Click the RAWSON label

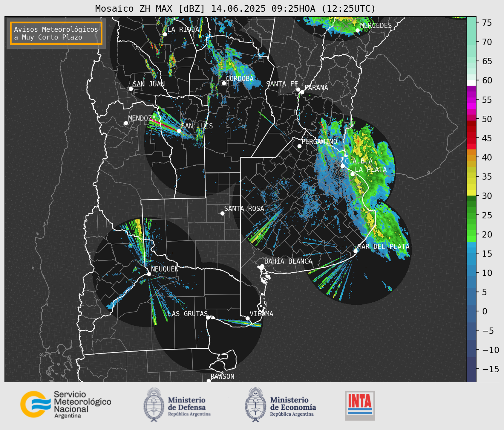tap(223, 376)
